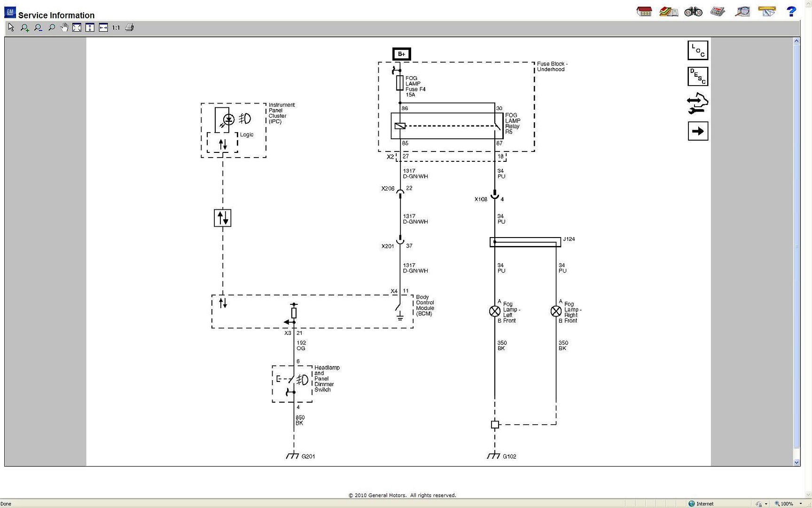The image size is (812, 508).
Task: Open the diagnostic arrows and wrench icon
Action: pyautogui.click(x=697, y=103)
